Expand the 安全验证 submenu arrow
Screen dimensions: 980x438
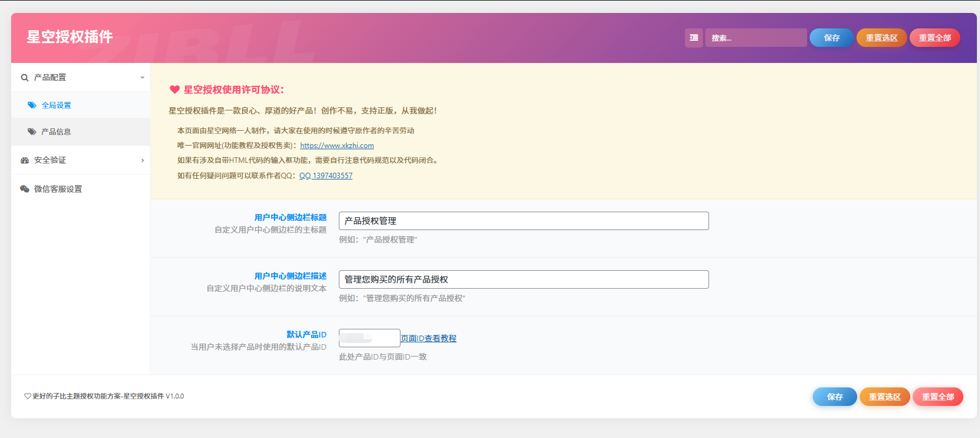coord(143,160)
